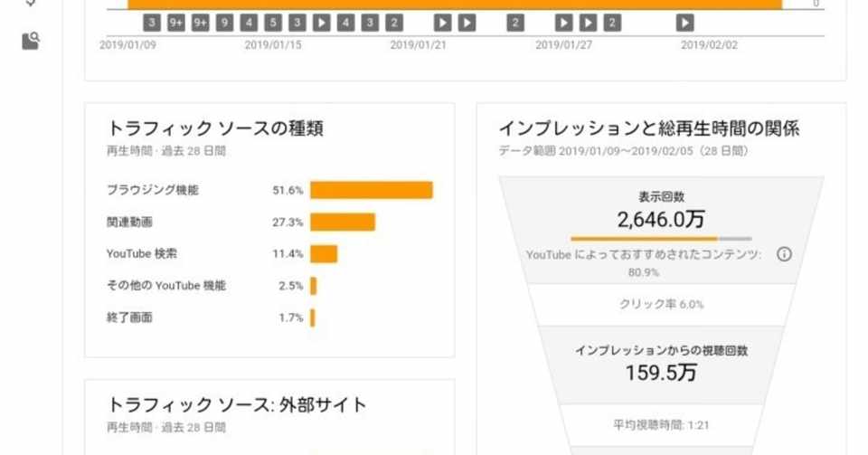Select the インプレッションからの視聴回数 funnel section
This screenshot has height=455, width=868.
tap(661, 362)
